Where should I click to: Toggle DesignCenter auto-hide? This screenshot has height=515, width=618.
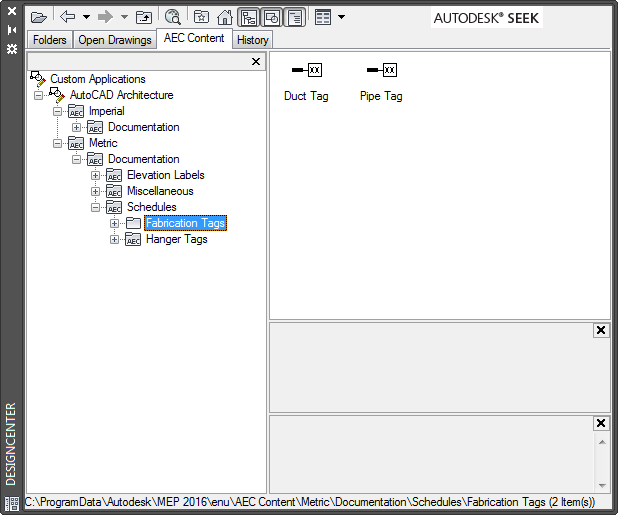(12, 30)
